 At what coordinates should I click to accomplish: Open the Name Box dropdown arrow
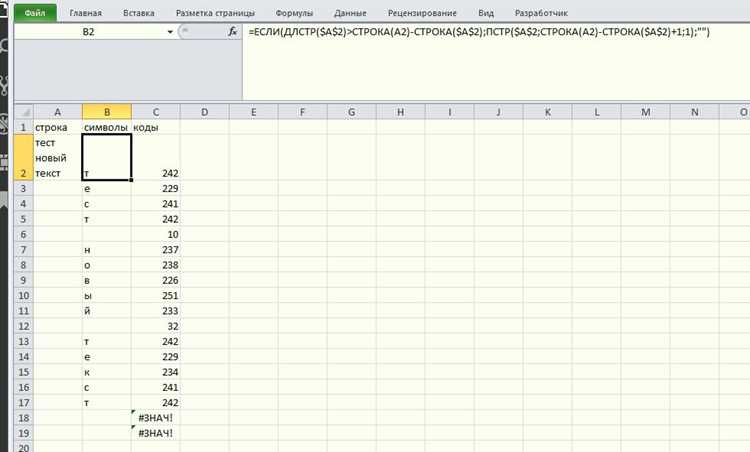170,32
